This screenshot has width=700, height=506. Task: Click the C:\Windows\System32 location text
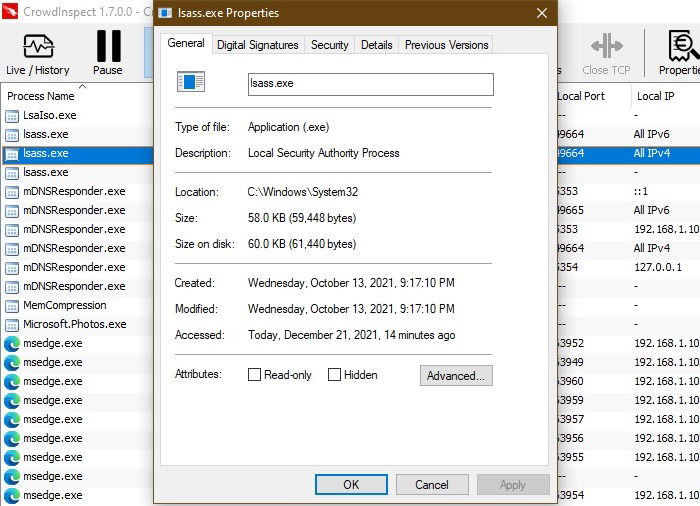point(303,192)
